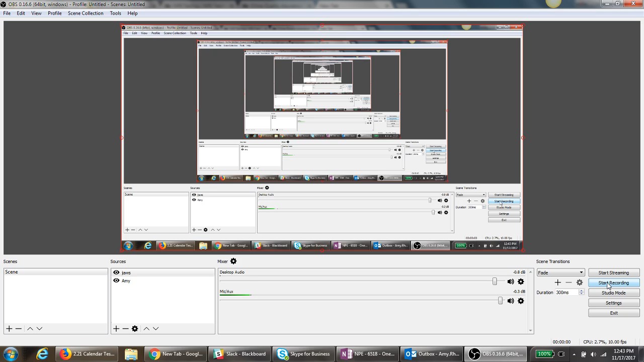Mute the Mic/Aux speaker icon
This screenshot has height=362, width=644.
tap(511, 301)
